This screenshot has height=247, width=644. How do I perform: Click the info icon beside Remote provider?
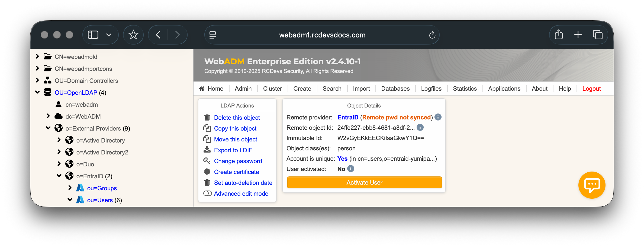pyautogui.click(x=438, y=117)
